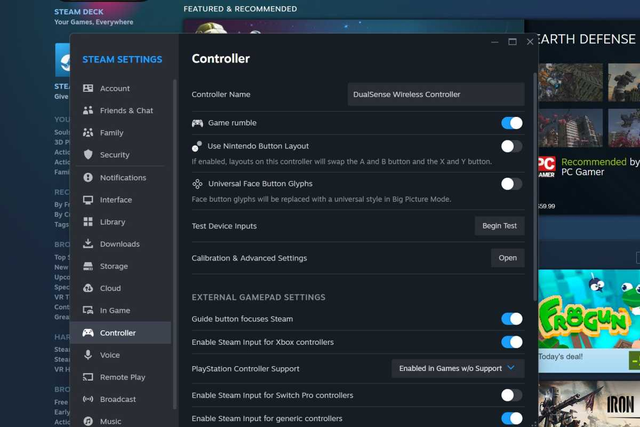This screenshot has width=640, height=427.
Task: Click the Controller page title
Action: [221, 59]
